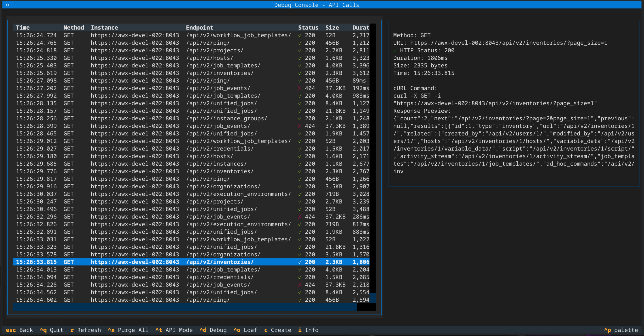Select the 15:26:28.157 unified_jobs 21.8KB row
The height and width of the screenshot is (336, 644).
point(191,111)
